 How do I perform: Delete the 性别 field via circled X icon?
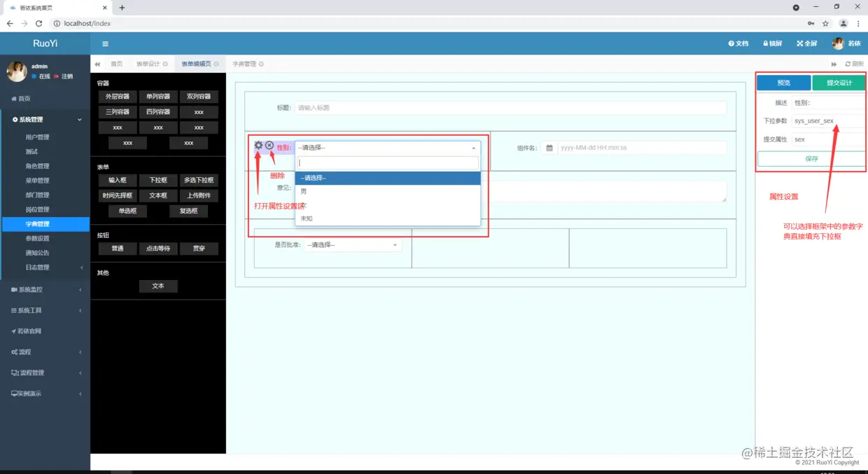click(269, 146)
